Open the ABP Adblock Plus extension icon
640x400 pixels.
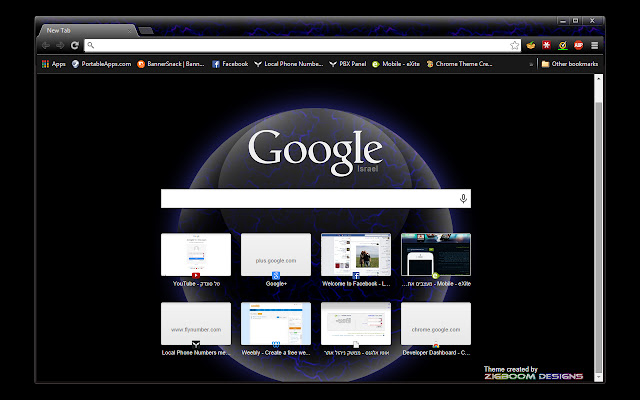(578, 45)
